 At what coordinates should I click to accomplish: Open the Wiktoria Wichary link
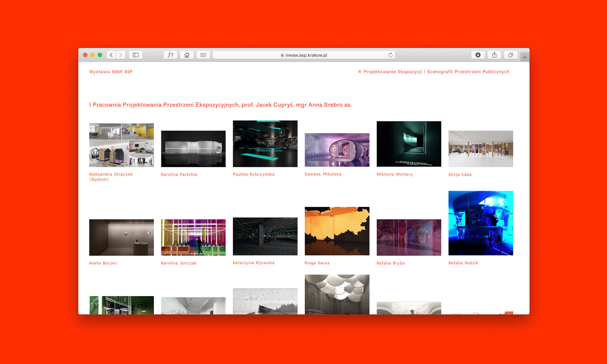click(395, 174)
